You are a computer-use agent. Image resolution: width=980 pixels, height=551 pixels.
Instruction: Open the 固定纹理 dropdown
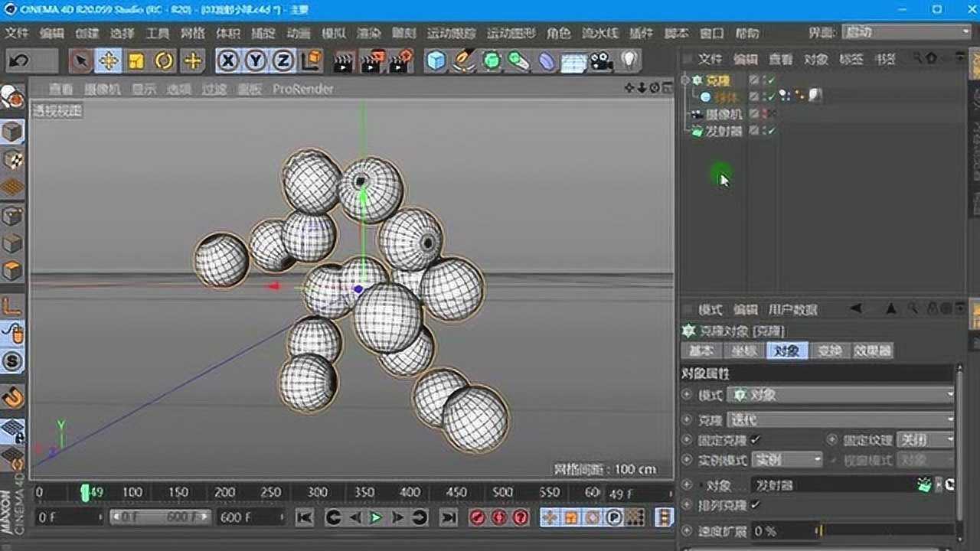[x=926, y=440]
